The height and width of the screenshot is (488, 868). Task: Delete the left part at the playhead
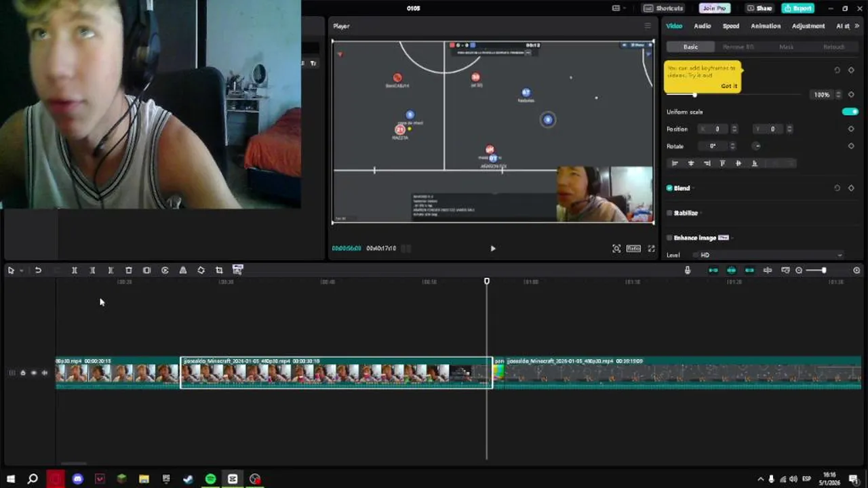click(92, 270)
